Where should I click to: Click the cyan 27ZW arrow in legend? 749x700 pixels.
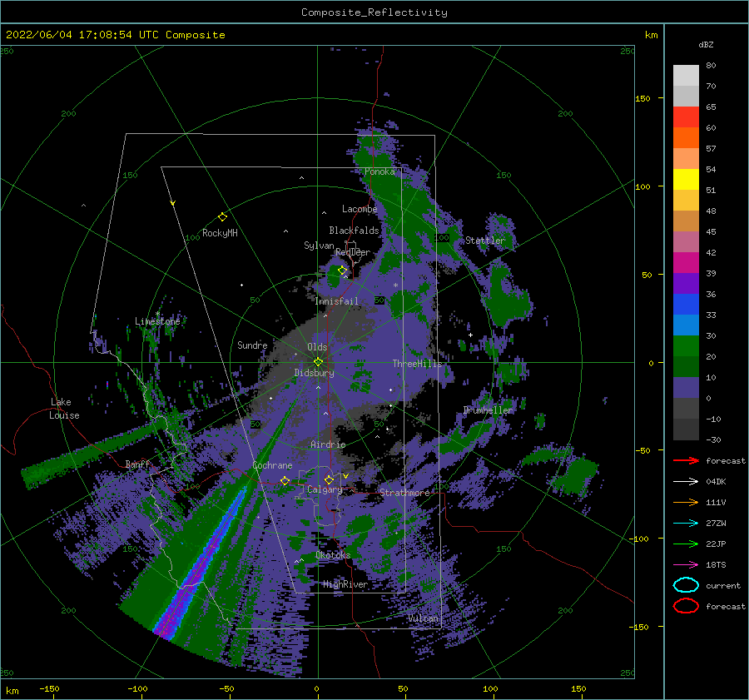pos(686,523)
